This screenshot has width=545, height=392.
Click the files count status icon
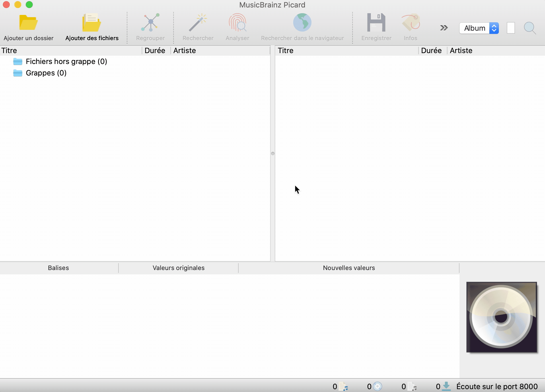(343, 386)
